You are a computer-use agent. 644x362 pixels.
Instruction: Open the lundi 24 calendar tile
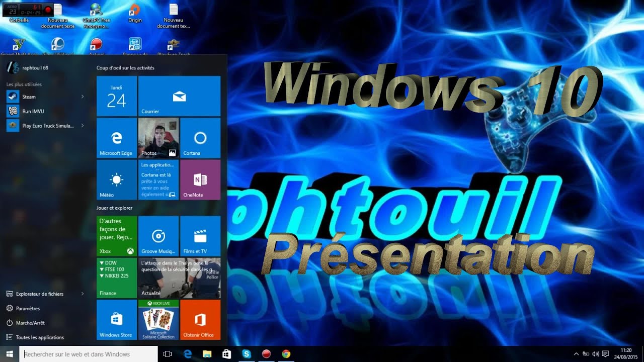[x=116, y=96]
